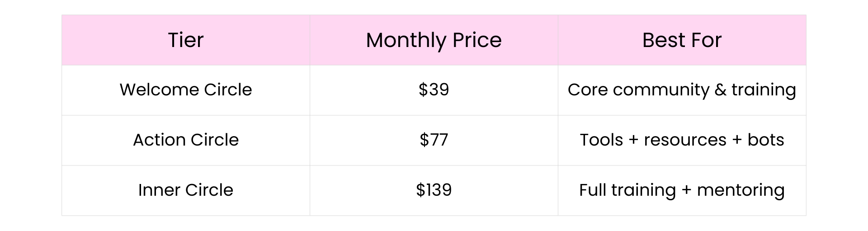Click the word community in Welcome row

[x=661, y=90]
